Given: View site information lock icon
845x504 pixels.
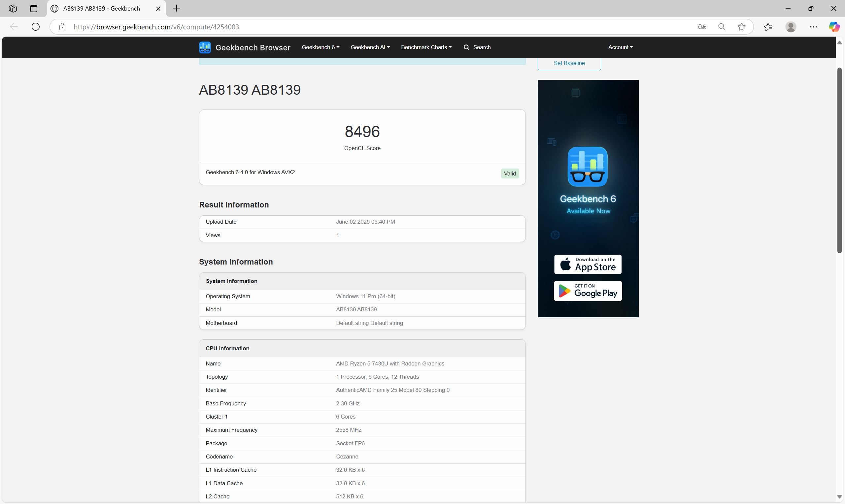Looking at the screenshot, I should click(x=62, y=27).
